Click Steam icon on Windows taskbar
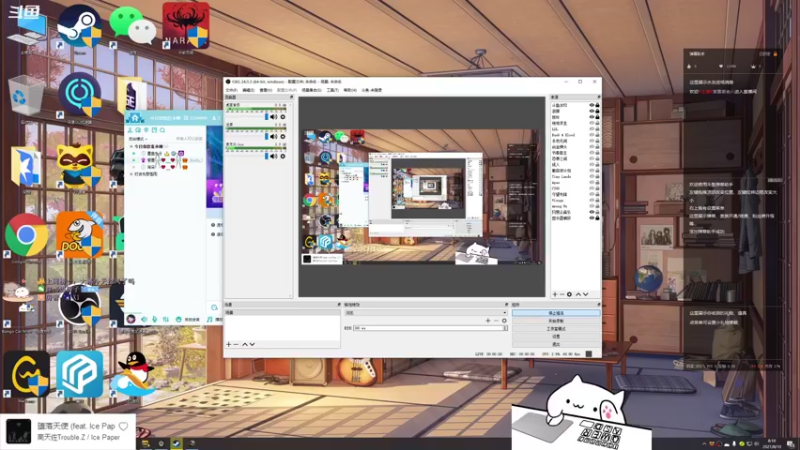The width and height of the screenshot is (800, 450). 176,444
